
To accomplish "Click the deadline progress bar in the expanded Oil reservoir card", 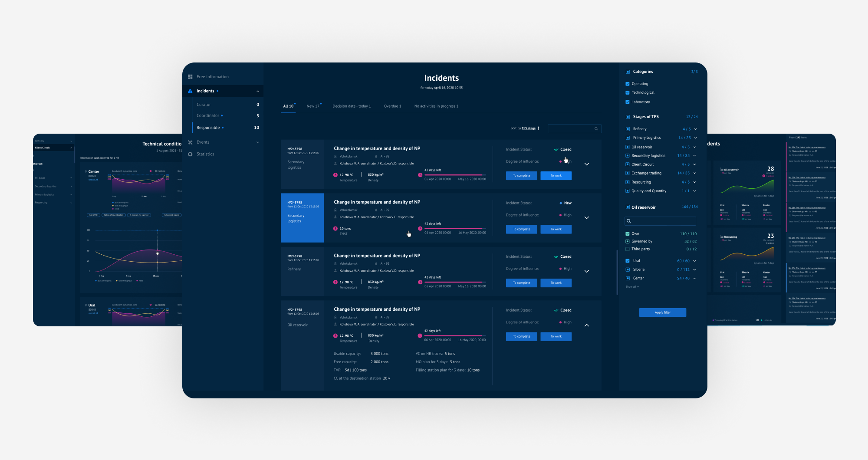I will [x=455, y=336].
